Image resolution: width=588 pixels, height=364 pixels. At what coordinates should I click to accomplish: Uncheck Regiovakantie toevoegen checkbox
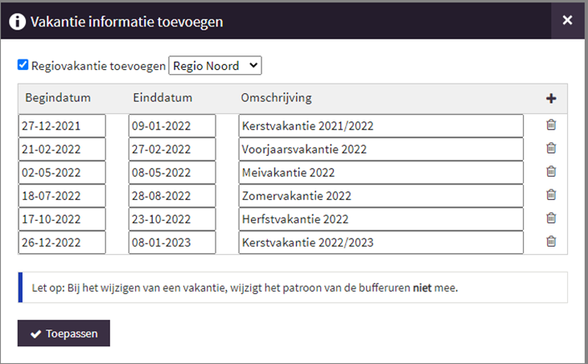[23, 65]
